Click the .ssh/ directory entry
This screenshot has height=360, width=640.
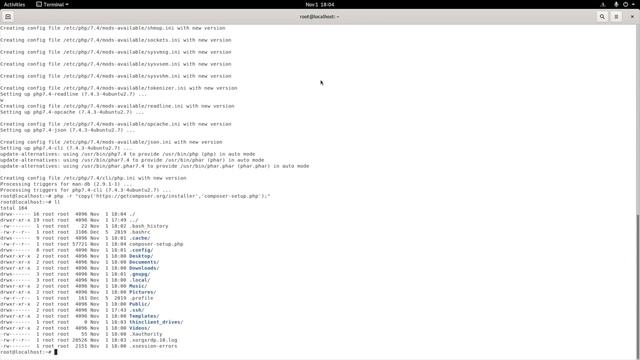(136, 310)
